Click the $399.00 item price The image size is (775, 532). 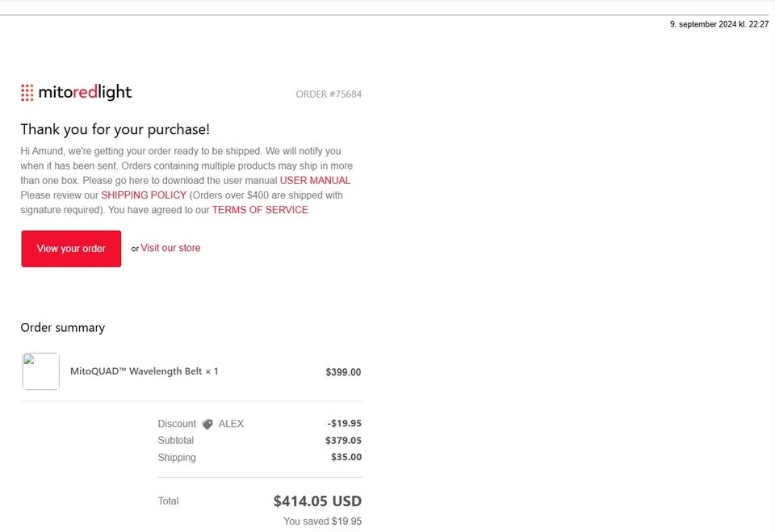coord(343,372)
